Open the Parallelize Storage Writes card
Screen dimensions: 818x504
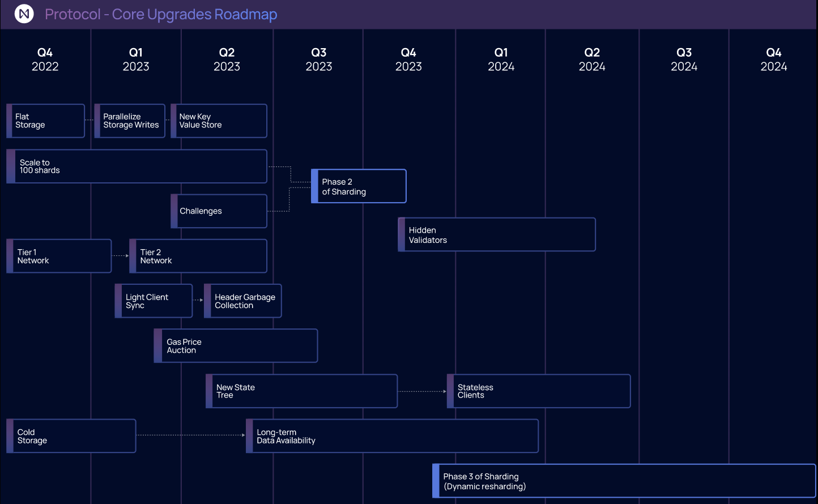point(130,121)
